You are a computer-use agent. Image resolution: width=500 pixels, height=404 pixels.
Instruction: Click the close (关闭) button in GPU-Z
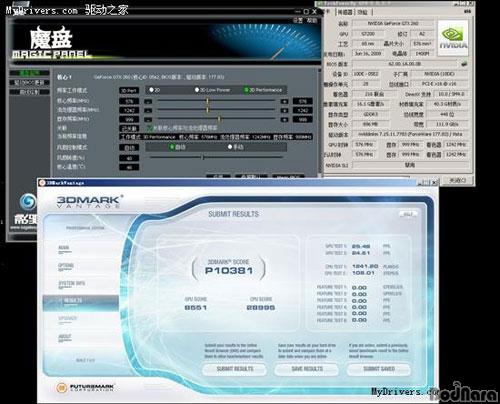[x=458, y=180]
